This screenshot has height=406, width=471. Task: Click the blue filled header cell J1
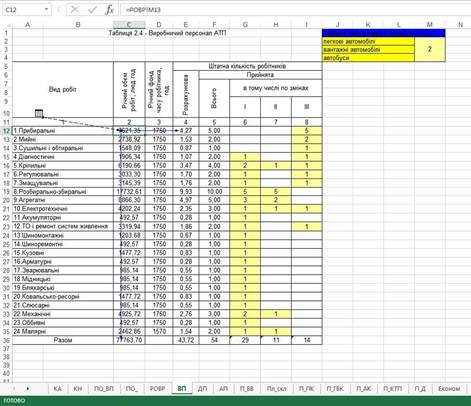pyautogui.click(x=383, y=33)
